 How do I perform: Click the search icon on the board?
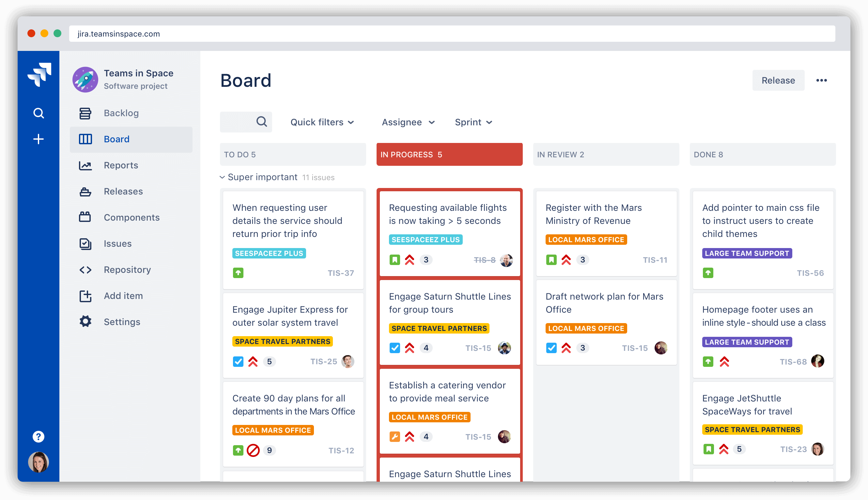[260, 122]
